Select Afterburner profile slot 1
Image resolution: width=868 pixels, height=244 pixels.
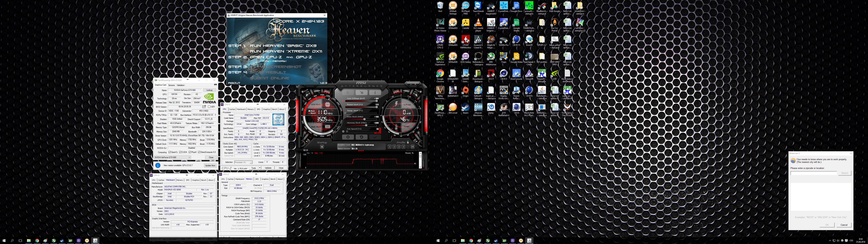point(390,147)
